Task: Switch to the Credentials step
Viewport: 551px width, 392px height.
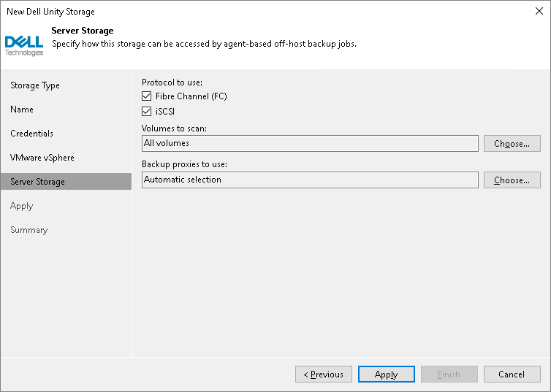Action: (31, 134)
